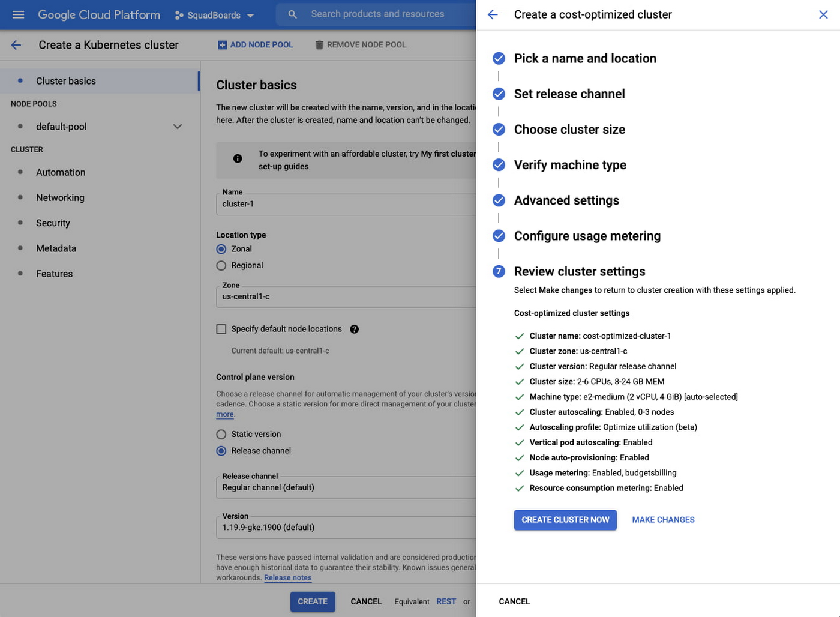
Task: Click CREATE CLUSTER NOW button
Action: 565,520
